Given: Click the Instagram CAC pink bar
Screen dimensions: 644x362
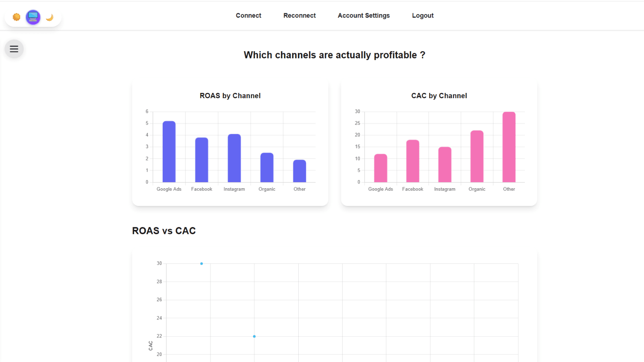Looking at the screenshot, I should 445,165.
